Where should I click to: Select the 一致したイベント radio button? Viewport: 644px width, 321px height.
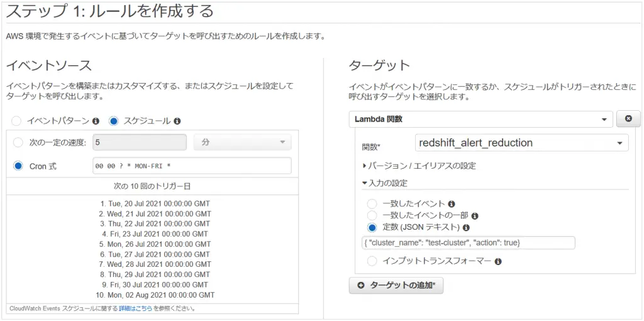(372, 204)
